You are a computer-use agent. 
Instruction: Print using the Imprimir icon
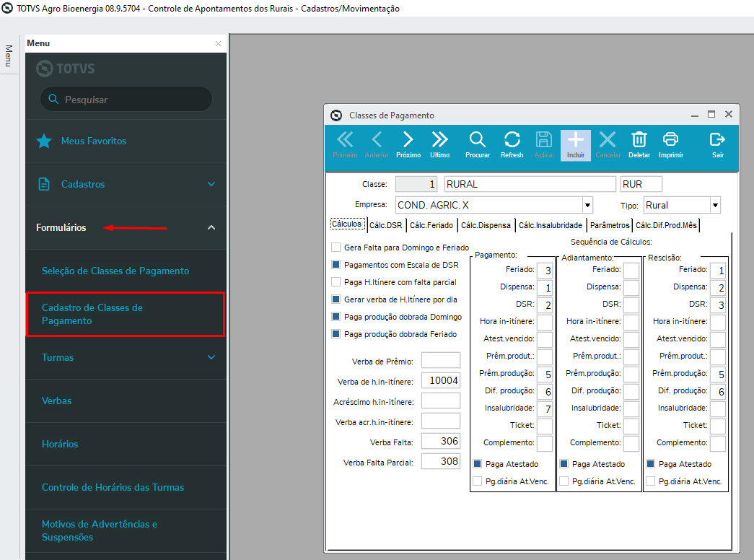click(670, 144)
